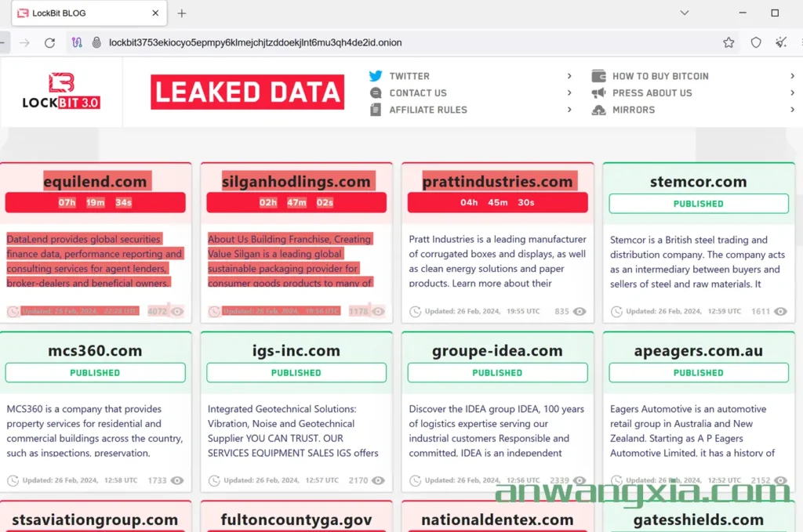Open the prattindustries.com card title
Screen dimensions: 803x532
(497, 181)
